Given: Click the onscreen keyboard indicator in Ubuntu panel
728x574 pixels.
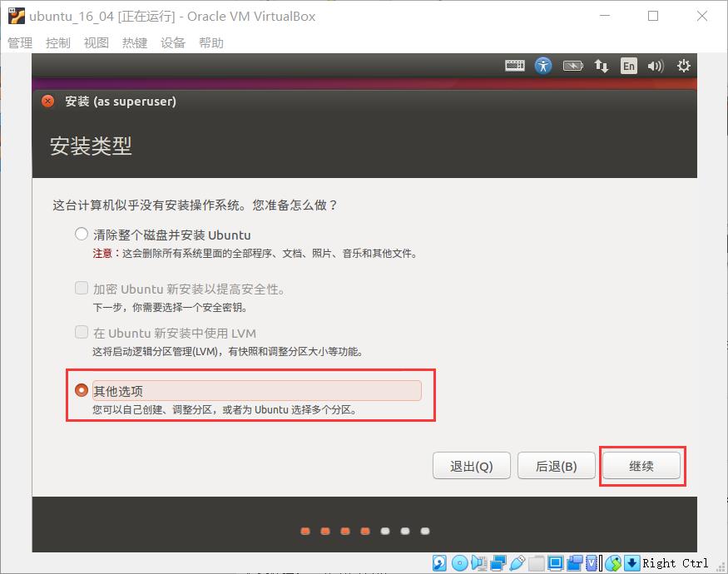Looking at the screenshot, I should click(515, 66).
